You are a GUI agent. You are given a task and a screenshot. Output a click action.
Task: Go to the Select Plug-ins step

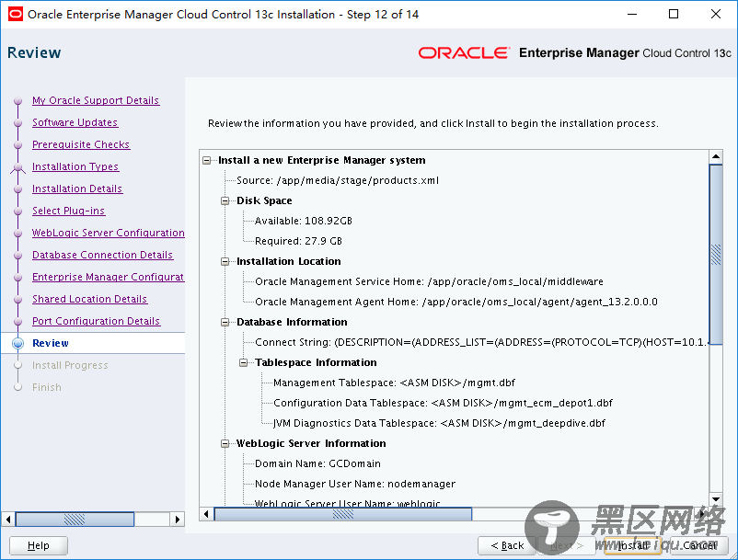[68, 211]
